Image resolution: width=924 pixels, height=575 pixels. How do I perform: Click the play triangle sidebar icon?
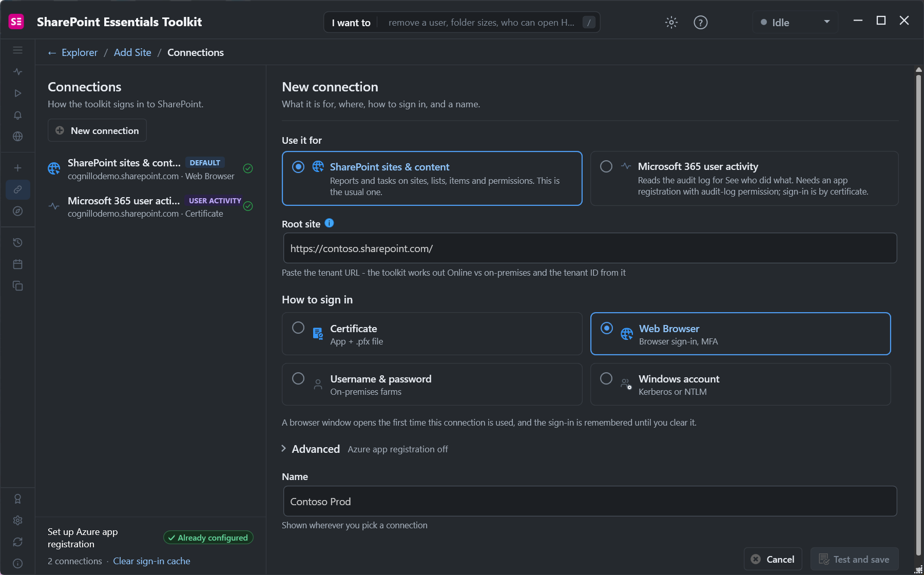pos(17,93)
